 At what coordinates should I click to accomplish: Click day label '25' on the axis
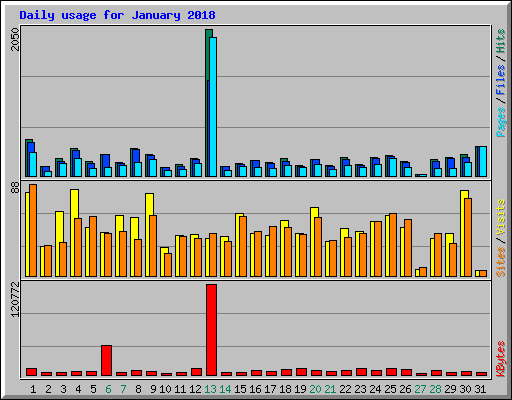390,389
